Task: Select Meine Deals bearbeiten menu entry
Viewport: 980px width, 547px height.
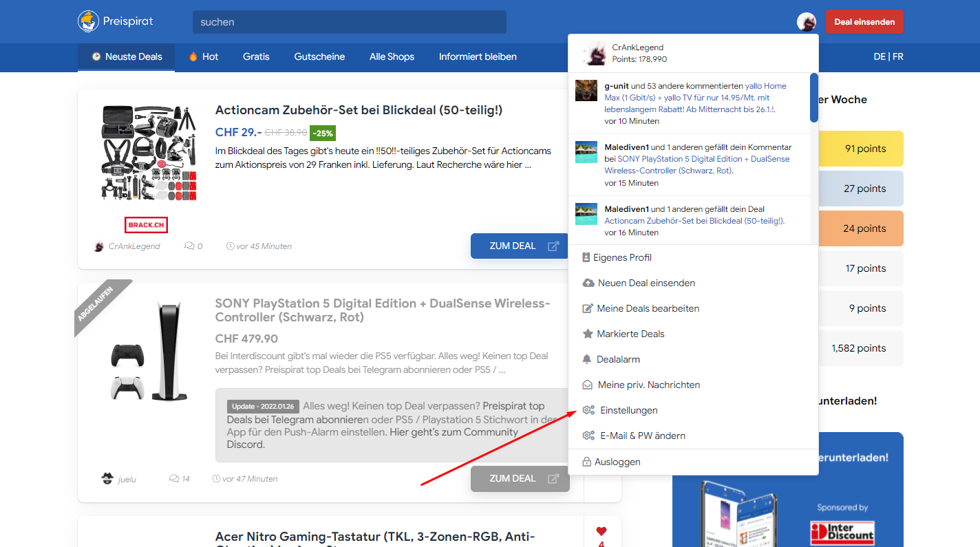Action: 648,308
